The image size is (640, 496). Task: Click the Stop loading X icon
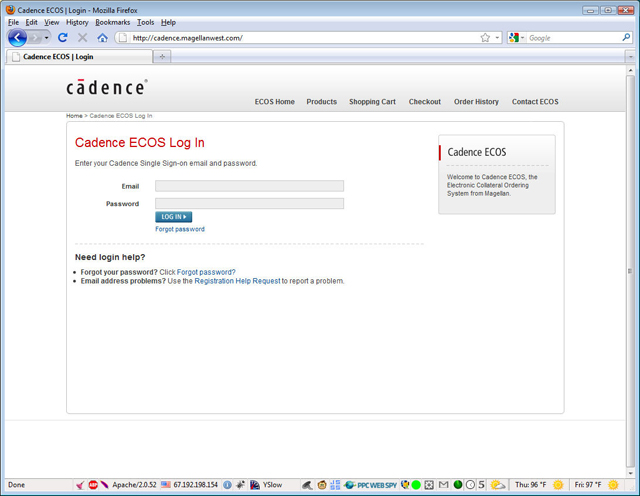[82, 38]
